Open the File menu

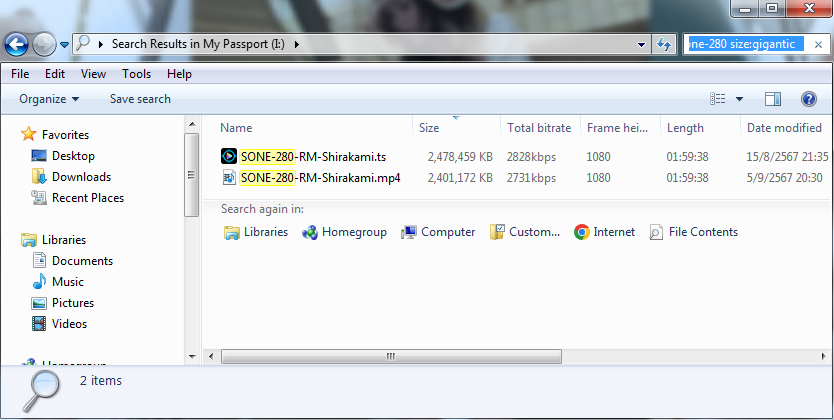tap(20, 74)
